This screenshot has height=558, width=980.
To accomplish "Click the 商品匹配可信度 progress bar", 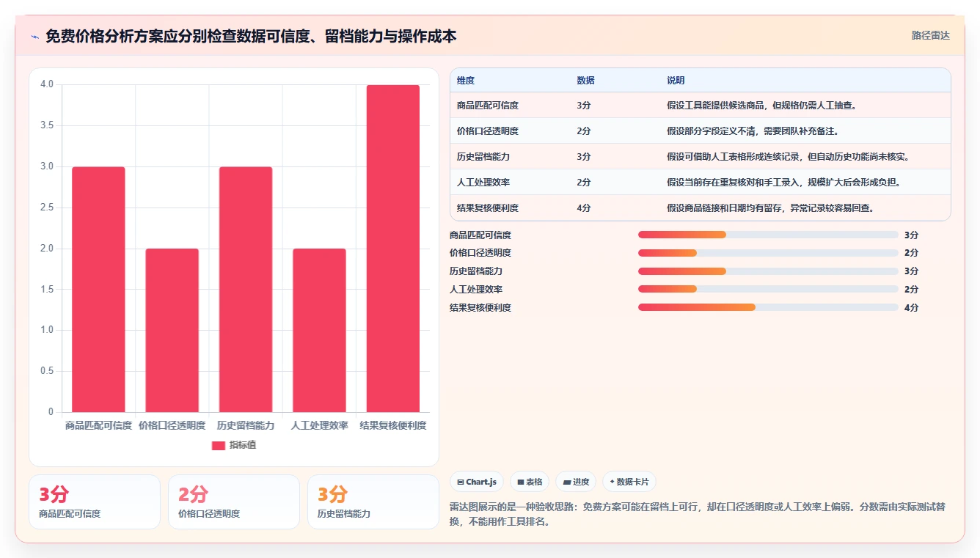I will (768, 235).
